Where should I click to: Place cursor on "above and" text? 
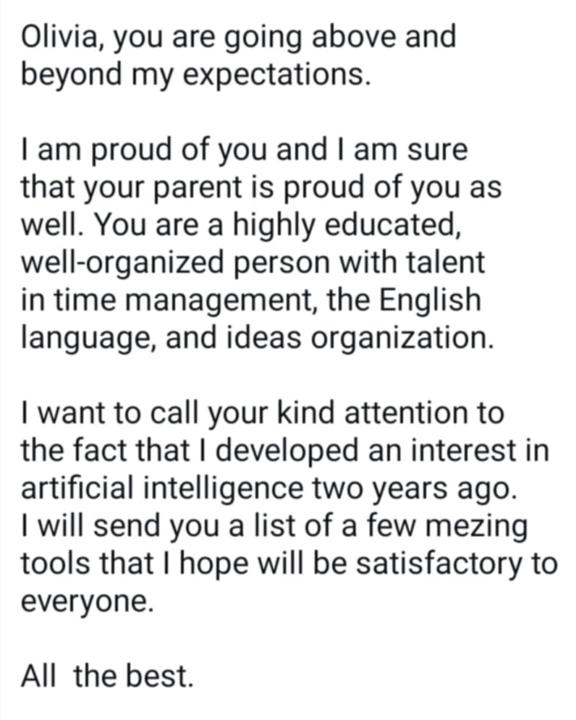pos(384,36)
